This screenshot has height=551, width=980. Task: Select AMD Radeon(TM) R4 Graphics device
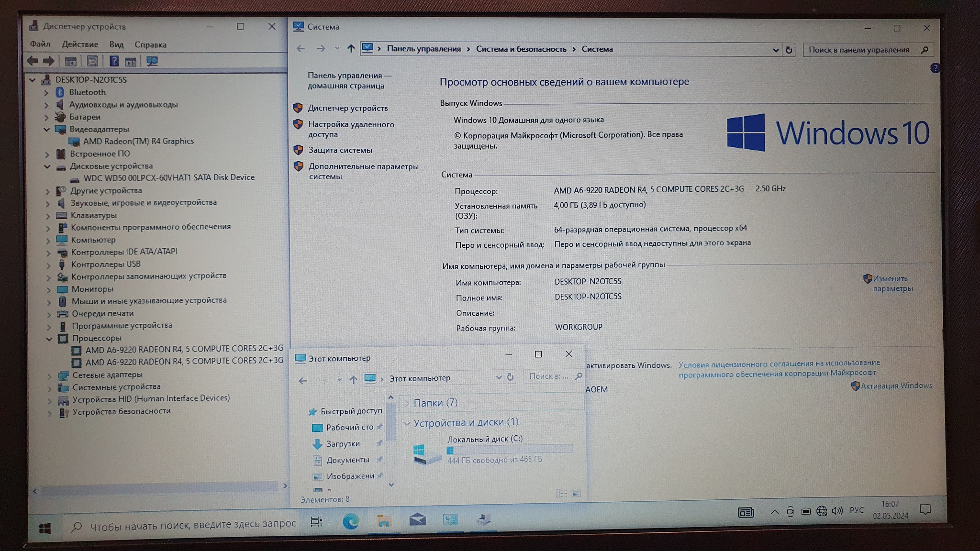[x=138, y=141]
